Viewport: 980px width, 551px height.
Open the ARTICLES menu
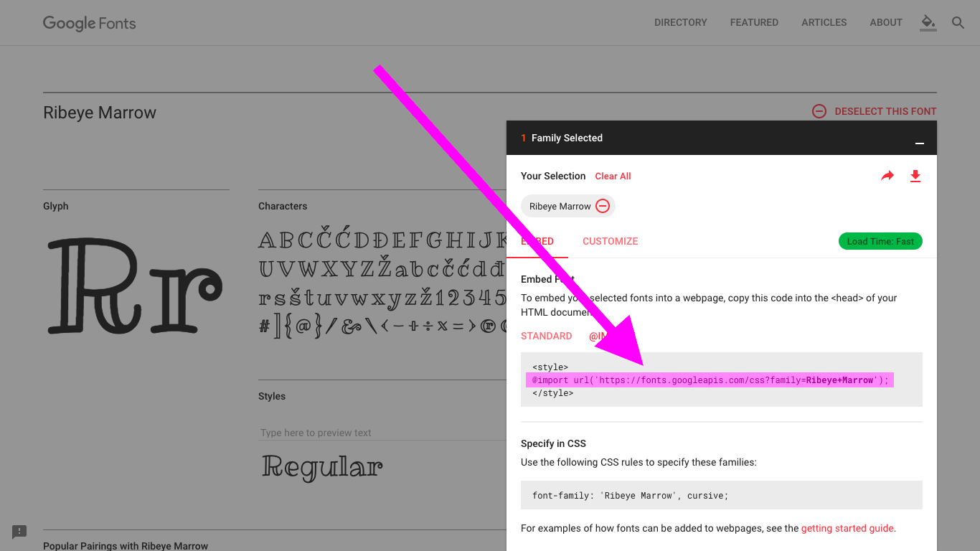coord(824,22)
